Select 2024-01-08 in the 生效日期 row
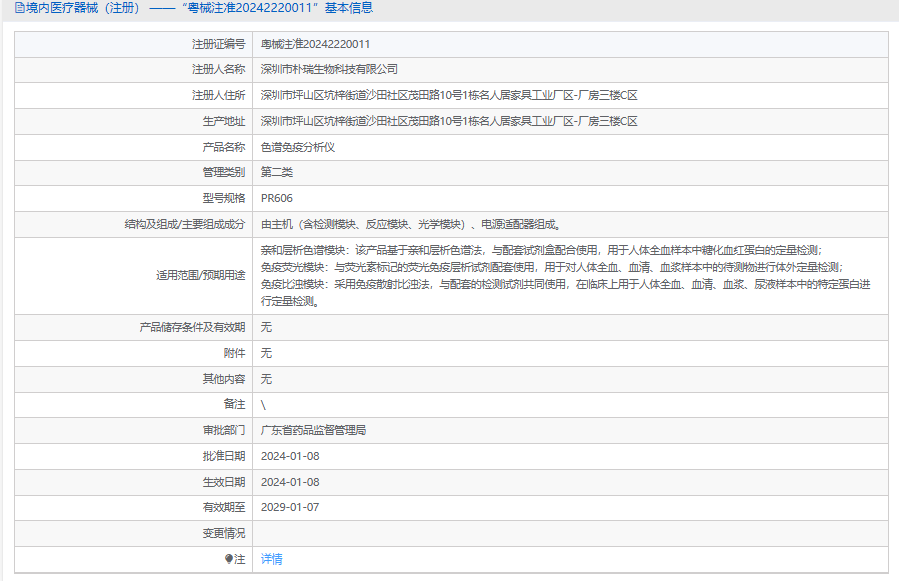The image size is (899, 581). 290,482
